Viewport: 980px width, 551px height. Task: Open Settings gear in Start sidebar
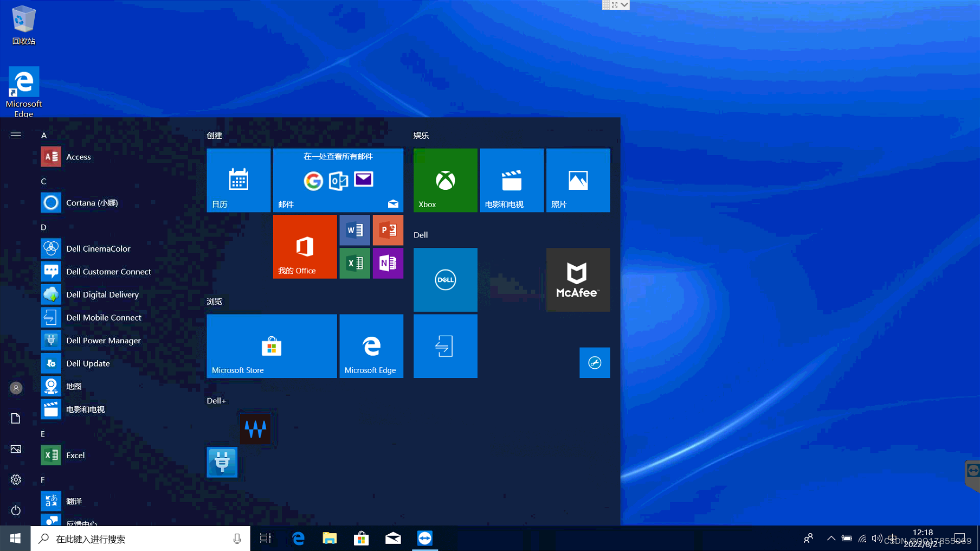(x=16, y=479)
